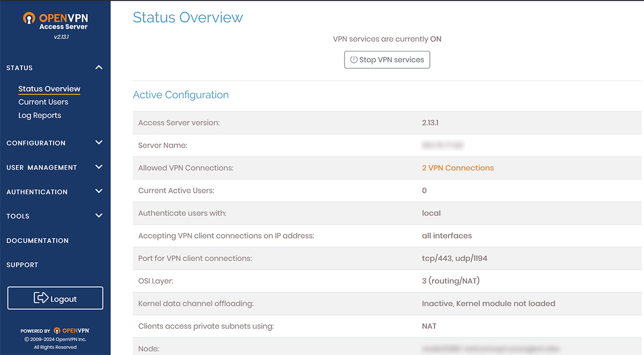This screenshot has width=644, height=355.
Task: Click the Logout button
Action: (x=55, y=298)
